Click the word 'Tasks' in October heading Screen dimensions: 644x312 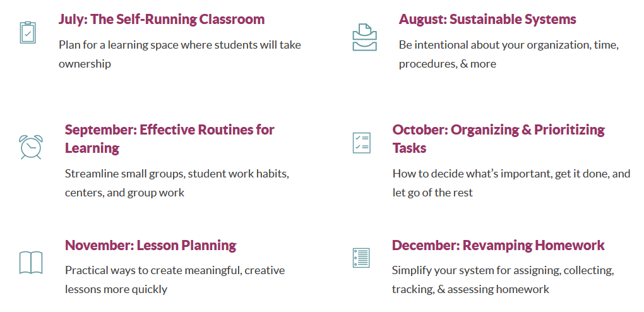click(x=410, y=148)
